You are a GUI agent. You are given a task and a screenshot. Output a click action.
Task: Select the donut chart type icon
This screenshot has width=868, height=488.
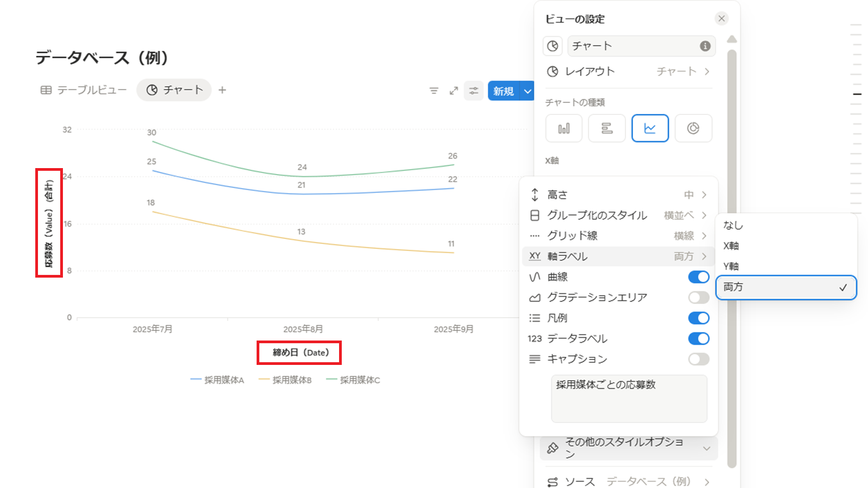(693, 129)
